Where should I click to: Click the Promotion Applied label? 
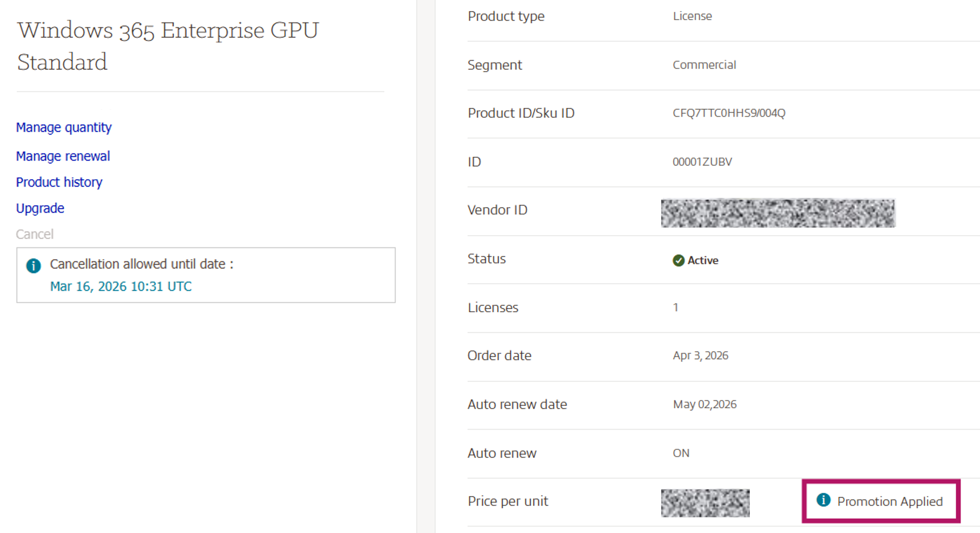[x=890, y=502]
